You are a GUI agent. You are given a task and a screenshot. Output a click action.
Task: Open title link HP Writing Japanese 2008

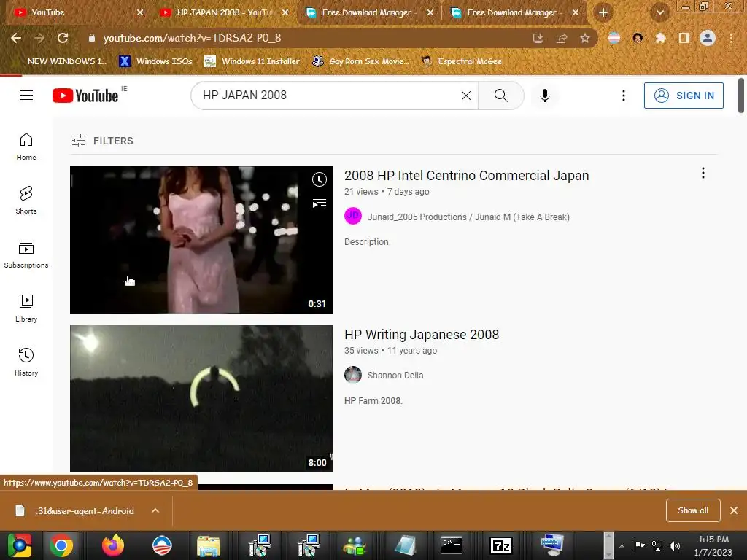click(422, 335)
